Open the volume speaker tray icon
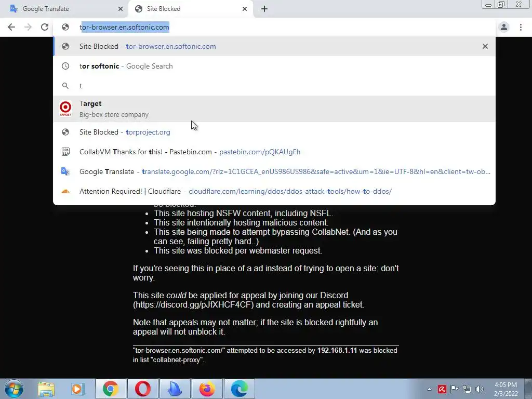The image size is (532, 399). (480, 389)
